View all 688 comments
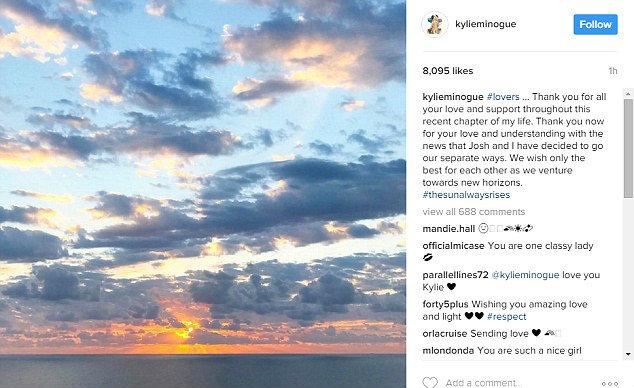634x388 pixels. point(473,212)
